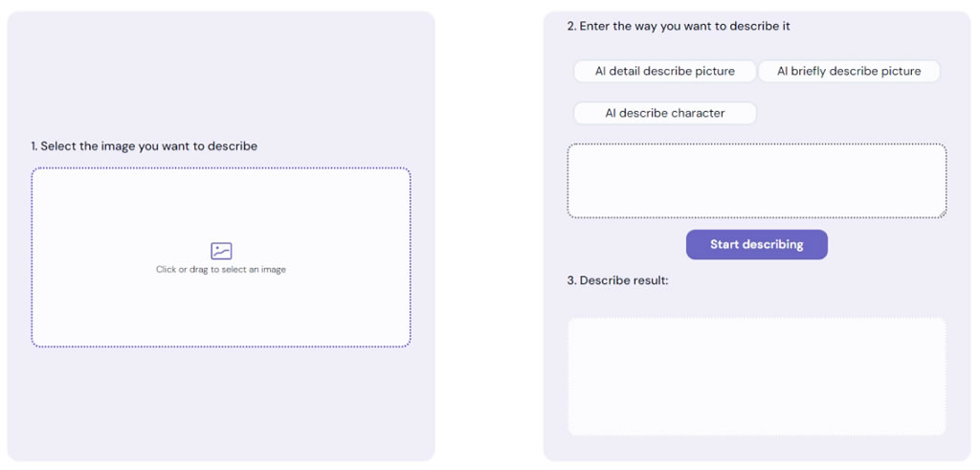Click the purple dotted border of upload box
This screenshot has width=980, height=470.
point(221,168)
